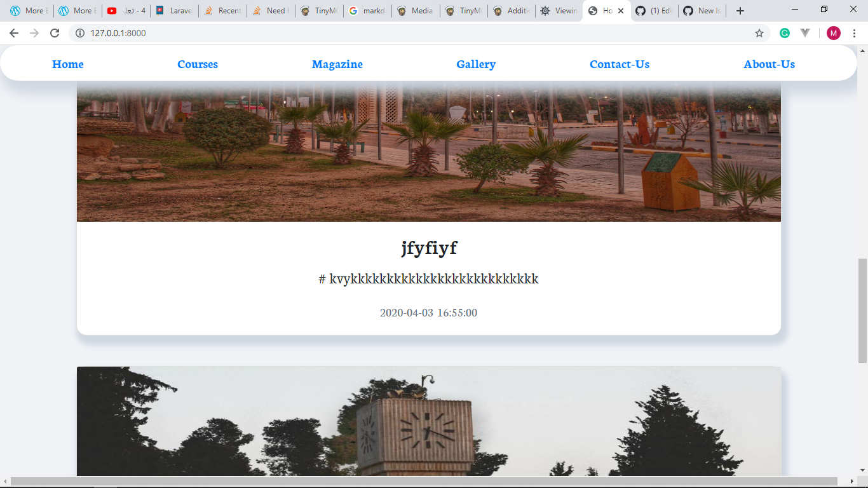Open the gray V extension icon

point(805,33)
